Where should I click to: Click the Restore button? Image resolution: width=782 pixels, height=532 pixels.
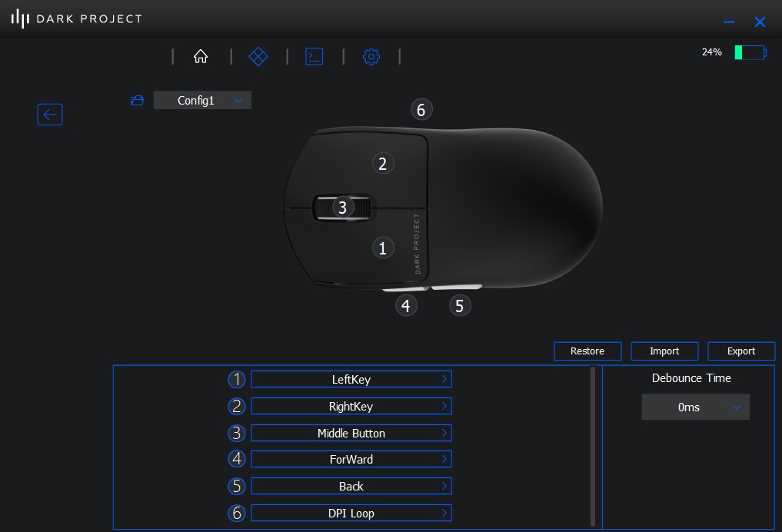click(587, 351)
